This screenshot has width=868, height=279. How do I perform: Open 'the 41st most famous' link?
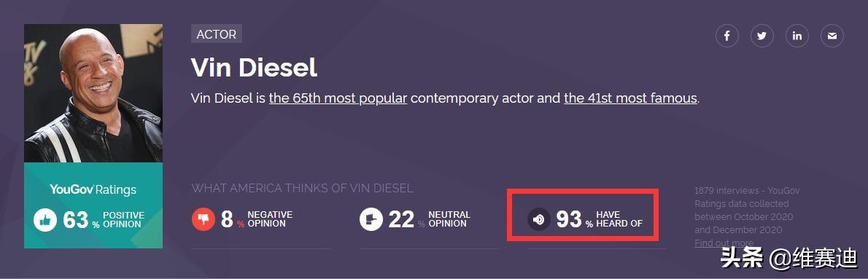[630, 98]
